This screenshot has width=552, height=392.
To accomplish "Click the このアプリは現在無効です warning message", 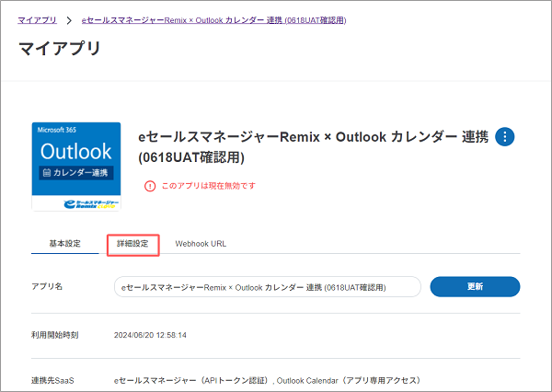I will coord(208,186).
